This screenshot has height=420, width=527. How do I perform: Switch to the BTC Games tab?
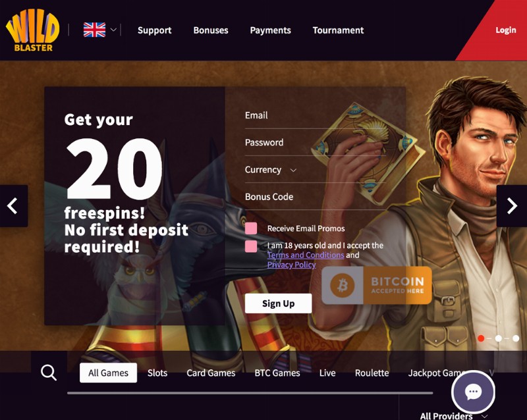pyautogui.click(x=277, y=373)
